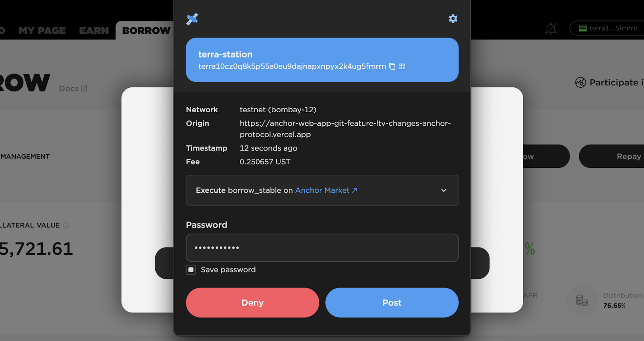This screenshot has height=341, width=644.
Task: Switch to the MY PAGE tab
Action: pyautogui.click(x=42, y=31)
